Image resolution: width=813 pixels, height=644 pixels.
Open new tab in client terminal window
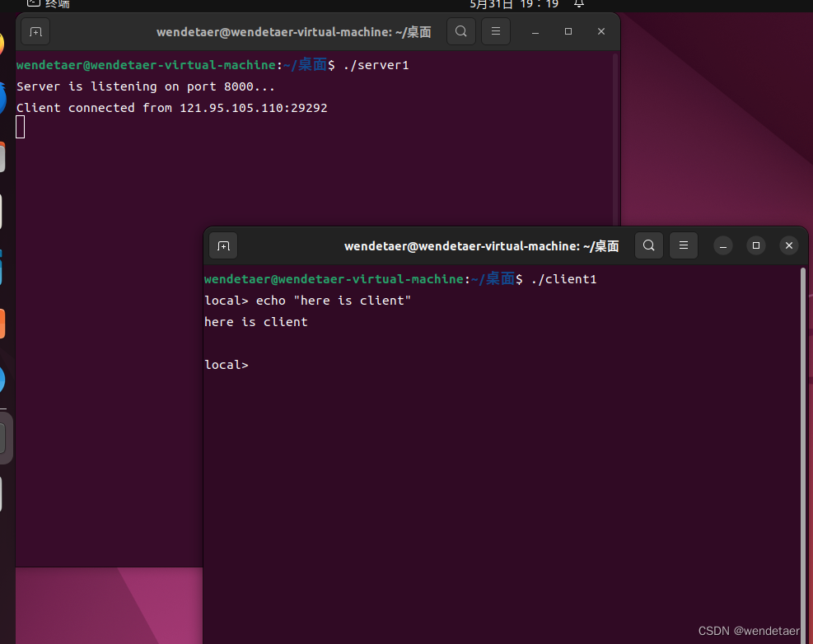(x=223, y=245)
